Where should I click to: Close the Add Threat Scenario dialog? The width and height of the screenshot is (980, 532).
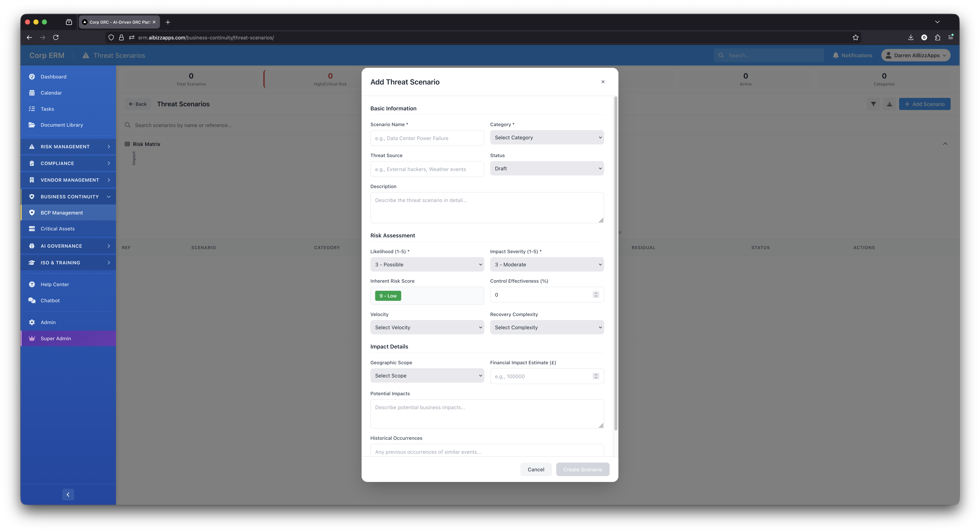(603, 82)
